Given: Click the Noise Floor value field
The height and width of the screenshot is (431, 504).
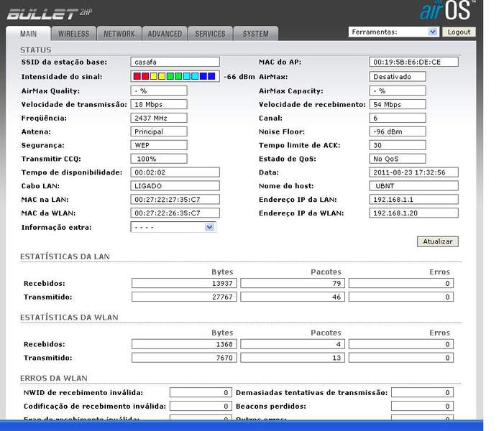Looking at the screenshot, I should (398, 131).
